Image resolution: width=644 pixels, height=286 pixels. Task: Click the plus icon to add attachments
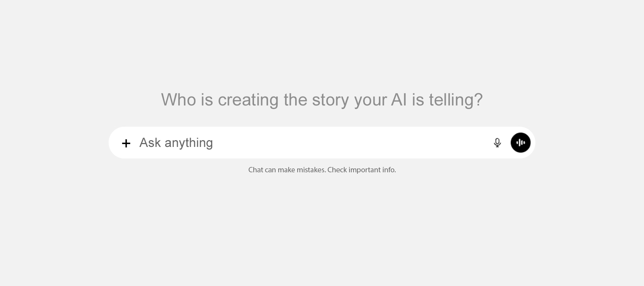click(x=126, y=143)
